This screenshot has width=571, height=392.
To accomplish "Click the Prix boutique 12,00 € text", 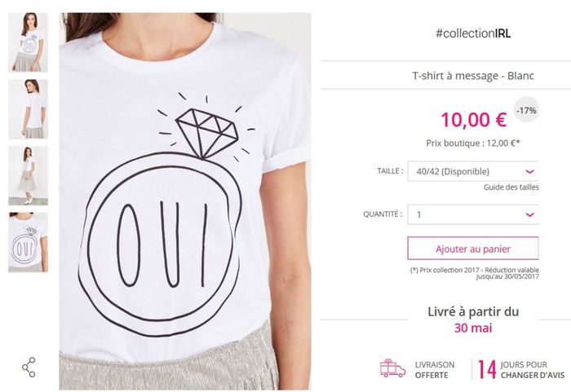I will pyautogui.click(x=473, y=142).
